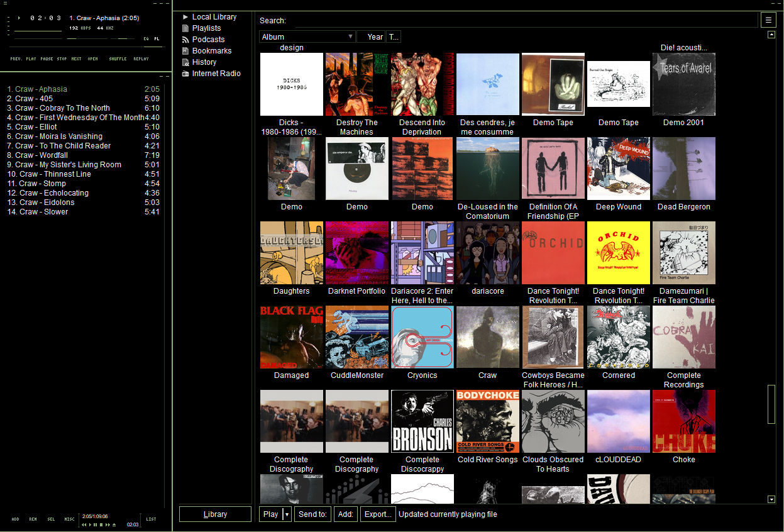
Task: Select the Choke album cover
Action: pyautogui.click(x=684, y=421)
